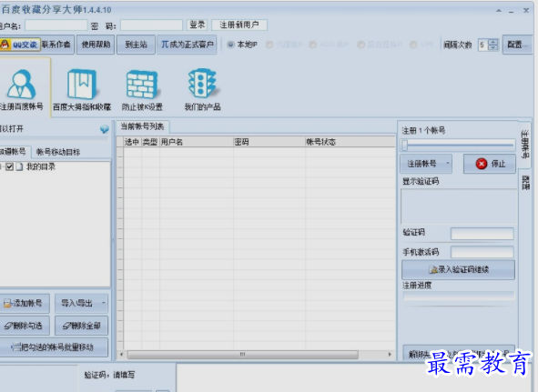This screenshot has height=392, width=538.
Task: Click the horizontal scrollbar under account list
Action: click(x=242, y=355)
